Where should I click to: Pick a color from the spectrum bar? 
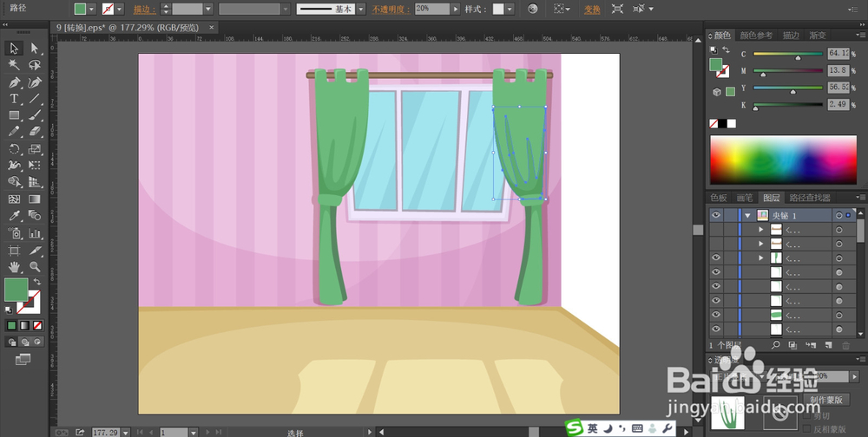pyautogui.click(x=783, y=160)
